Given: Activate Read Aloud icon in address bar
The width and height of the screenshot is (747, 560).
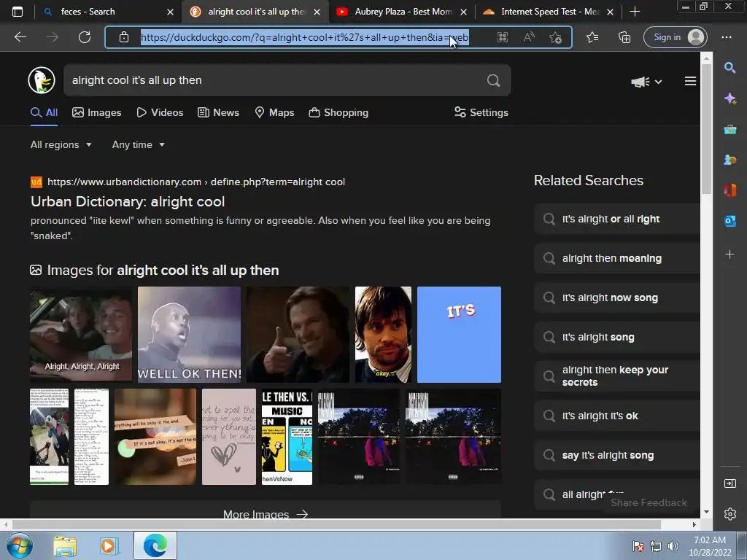Looking at the screenshot, I should (x=529, y=37).
